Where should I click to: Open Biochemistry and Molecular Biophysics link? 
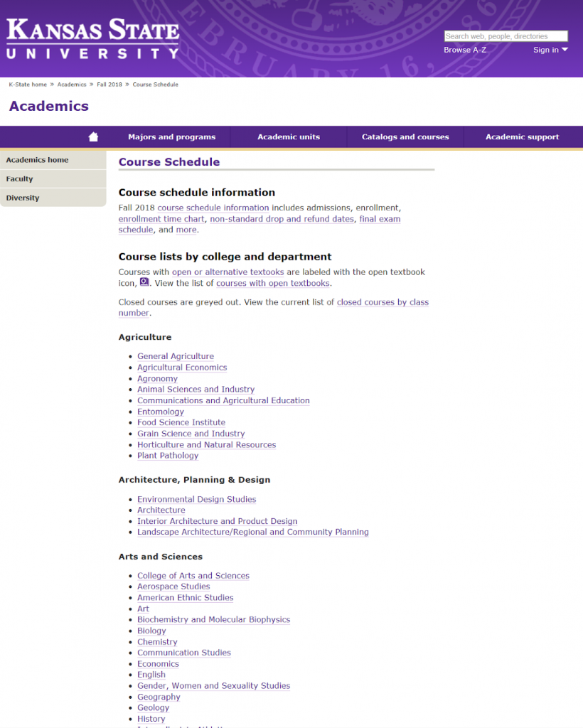pyautogui.click(x=213, y=619)
